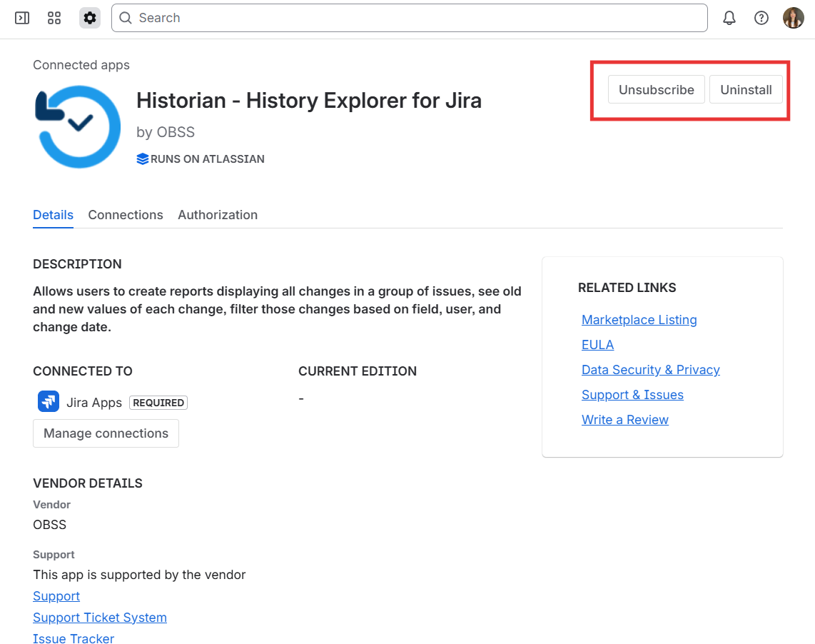815x644 pixels.
Task: Click the Runs on Atlassian badge icon
Action: (142, 159)
